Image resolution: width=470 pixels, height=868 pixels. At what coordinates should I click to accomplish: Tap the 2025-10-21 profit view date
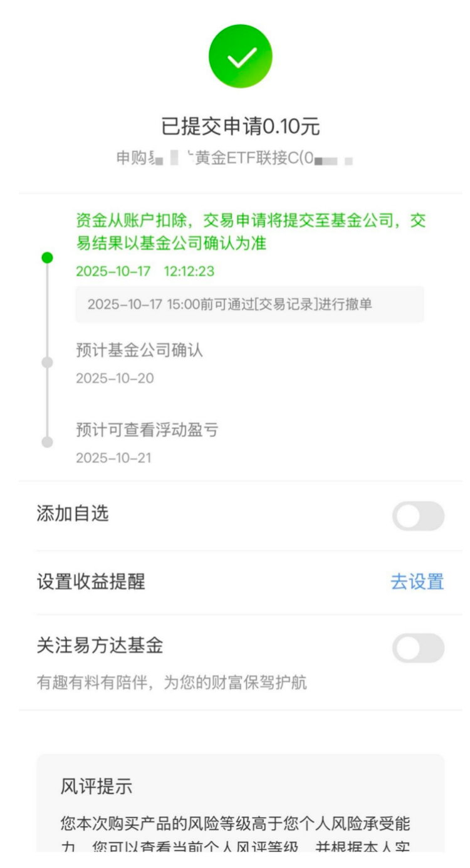(x=114, y=458)
